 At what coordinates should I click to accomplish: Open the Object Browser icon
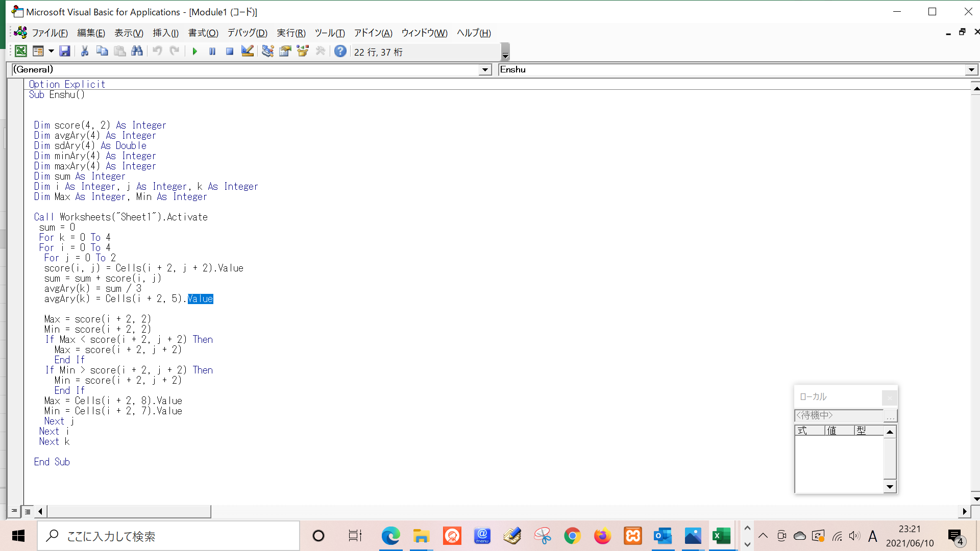(303, 51)
